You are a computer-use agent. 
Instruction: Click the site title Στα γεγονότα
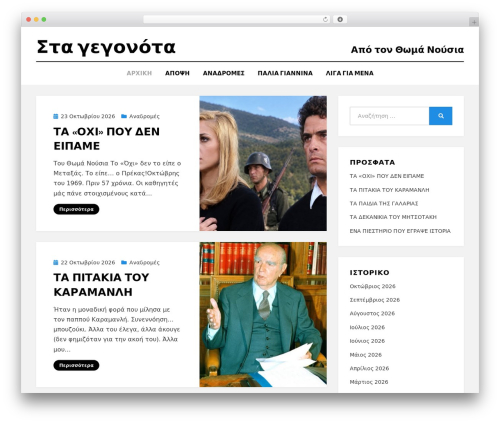pos(106,47)
